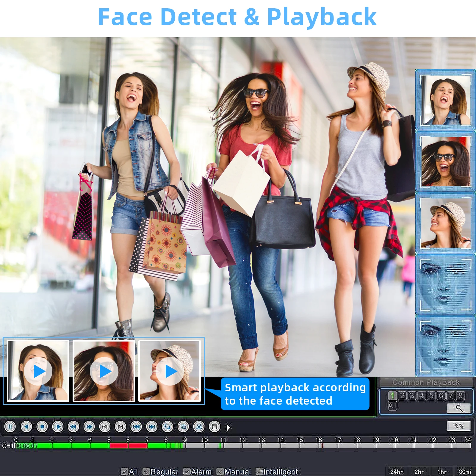This screenshot has width=476, height=476.
Task: Play the sunglasses woman face clip
Action: click(104, 371)
